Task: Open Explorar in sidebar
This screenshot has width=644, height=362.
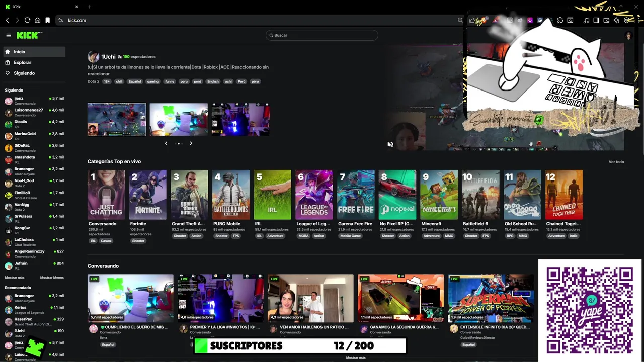Action: 34,62
